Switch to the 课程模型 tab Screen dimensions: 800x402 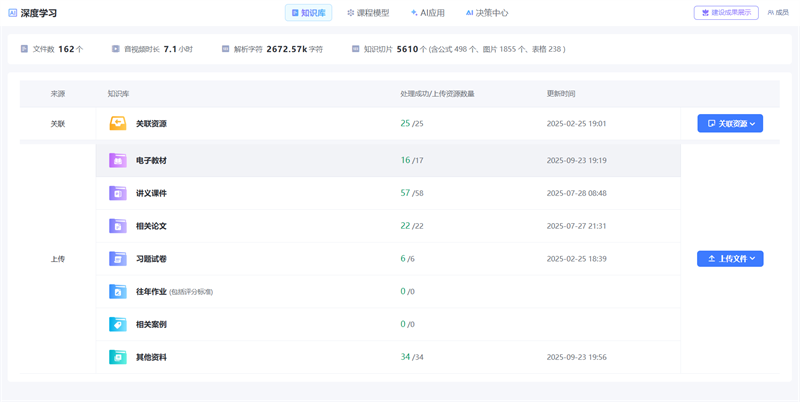pos(368,13)
